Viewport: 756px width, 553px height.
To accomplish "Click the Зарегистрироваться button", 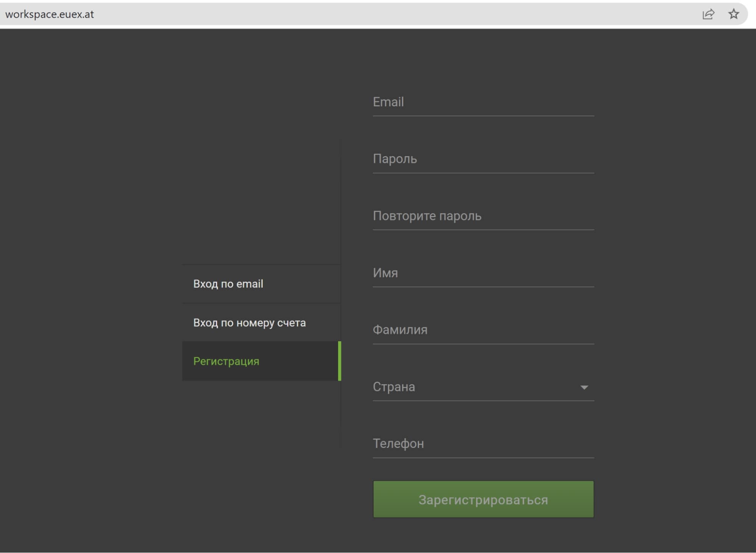I will point(483,499).
